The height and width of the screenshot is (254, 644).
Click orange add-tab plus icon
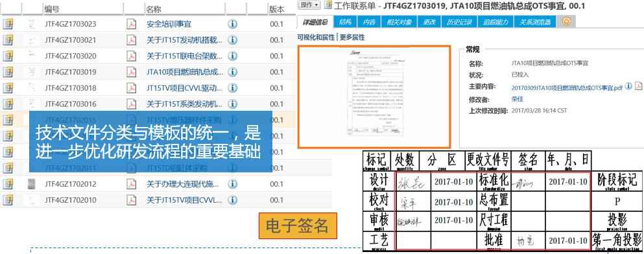click(566, 21)
